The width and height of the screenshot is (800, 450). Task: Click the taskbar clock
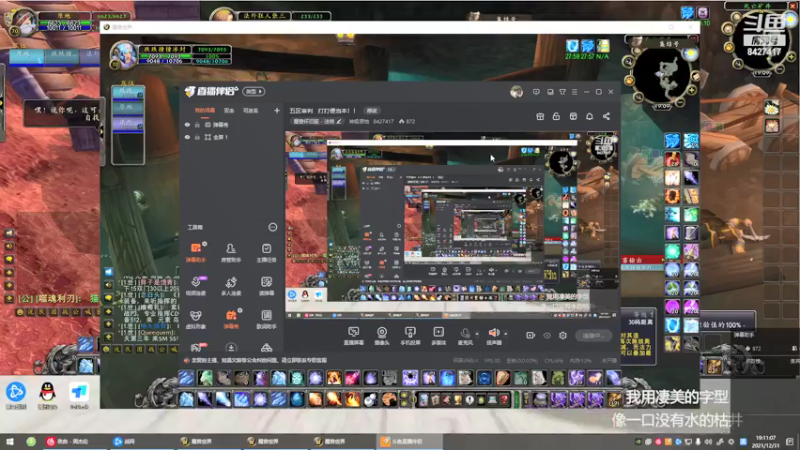tap(765, 441)
